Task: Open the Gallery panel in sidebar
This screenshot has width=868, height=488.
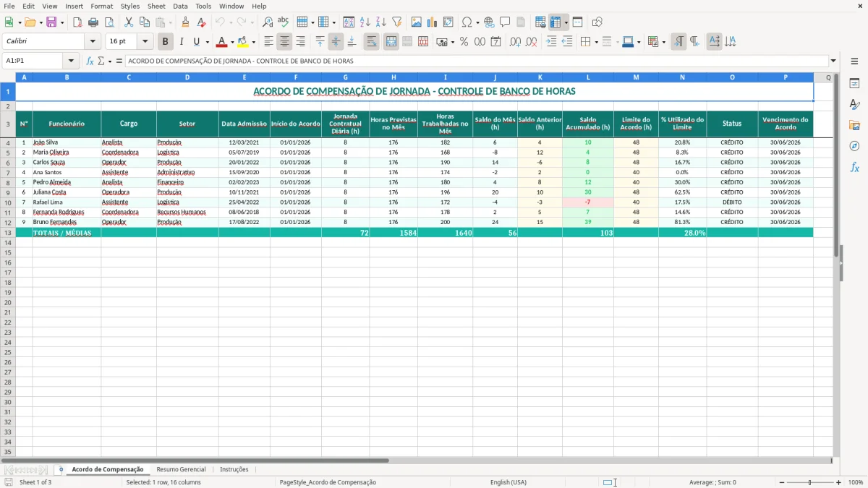Action: pos(854,125)
